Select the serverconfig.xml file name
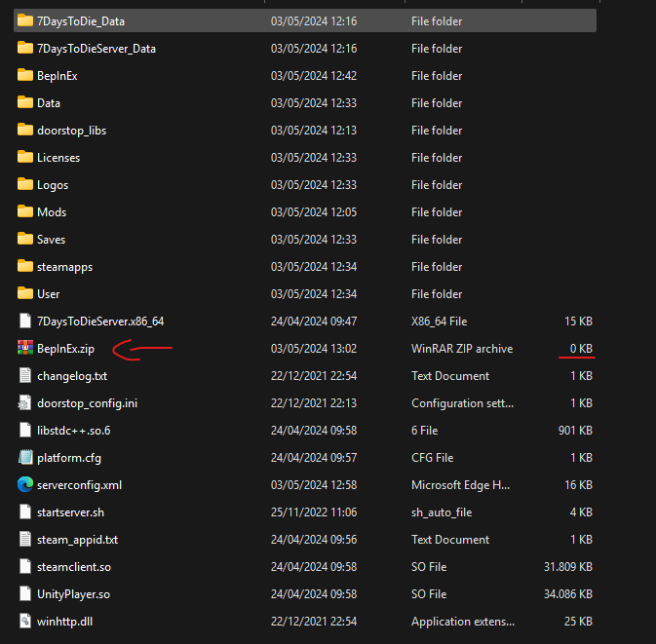Viewport: 656px width, 644px height. coord(80,485)
